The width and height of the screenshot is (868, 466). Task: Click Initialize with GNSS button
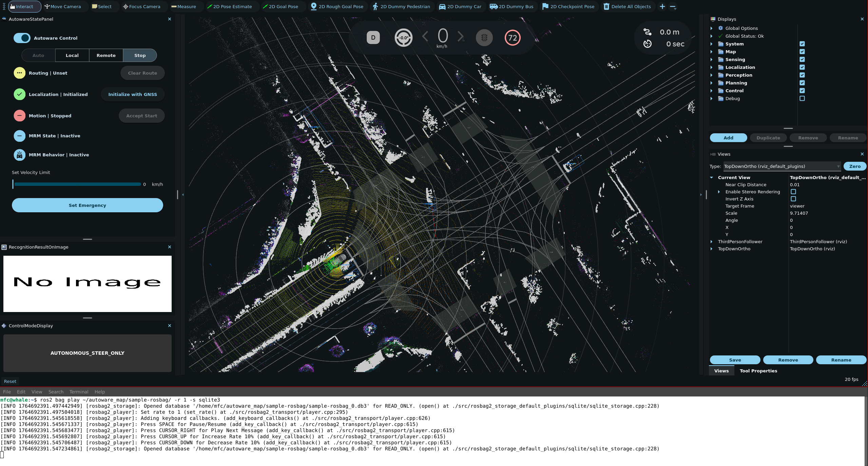133,94
